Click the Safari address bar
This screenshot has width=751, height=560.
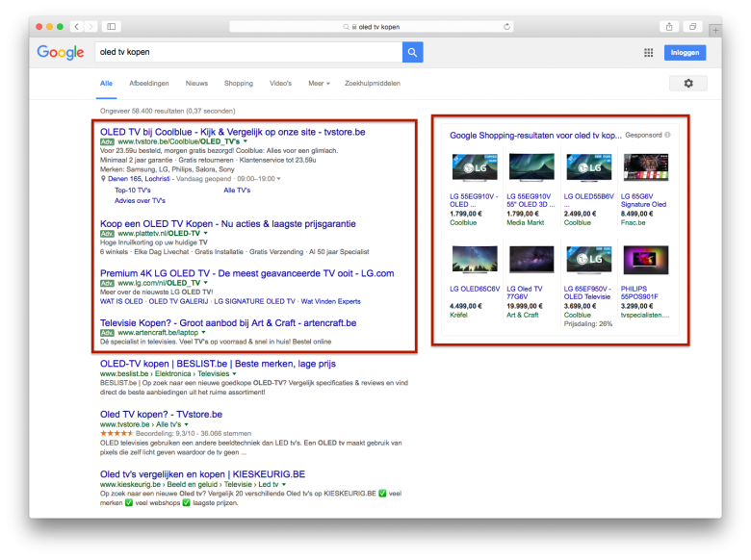pyautogui.click(x=372, y=27)
